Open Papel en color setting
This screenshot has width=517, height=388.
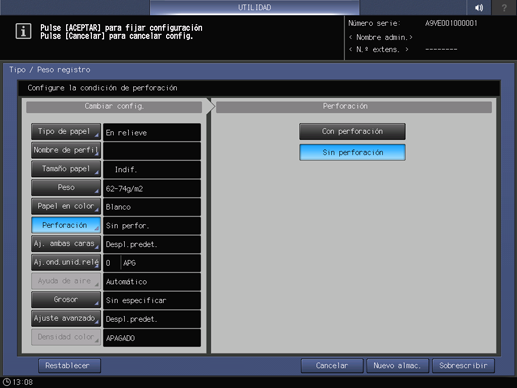pyautogui.click(x=66, y=206)
